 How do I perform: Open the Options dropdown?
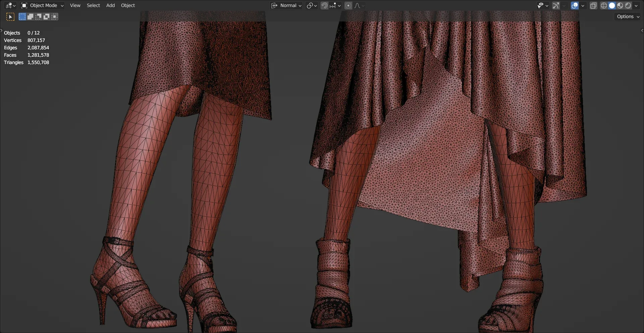[628, 16]
